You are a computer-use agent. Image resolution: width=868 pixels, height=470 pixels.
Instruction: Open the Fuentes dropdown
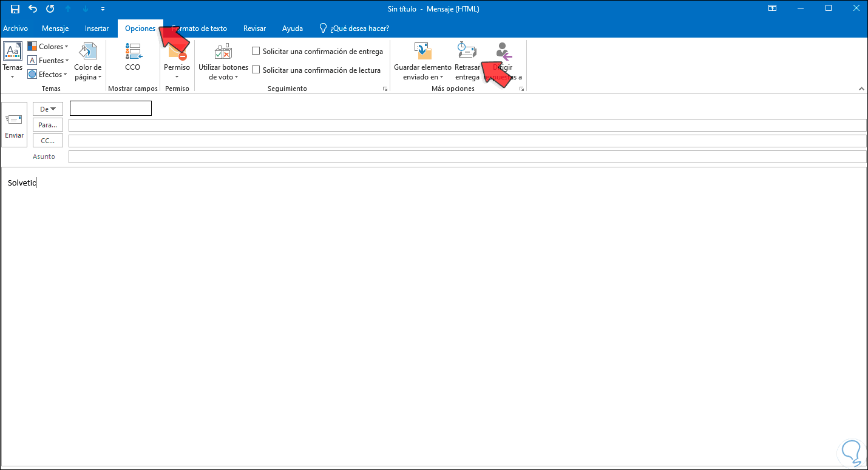[x=49, y=60]
